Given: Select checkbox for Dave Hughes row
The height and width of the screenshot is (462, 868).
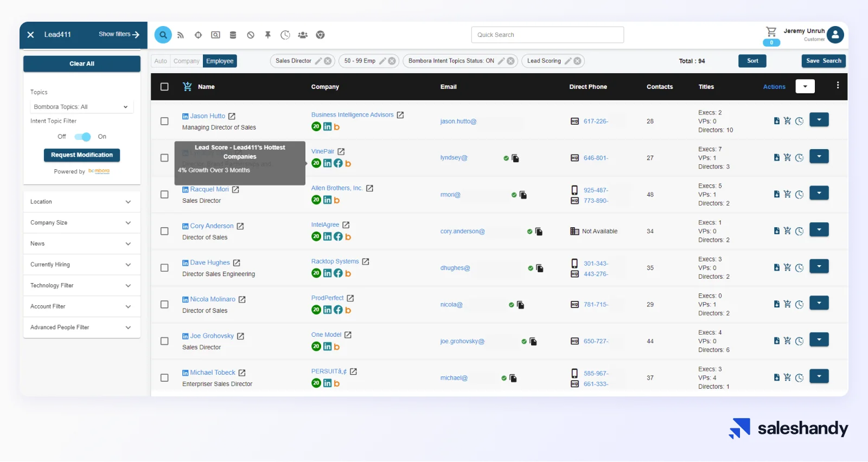Looking at the screenshot, I should [164, 268].
